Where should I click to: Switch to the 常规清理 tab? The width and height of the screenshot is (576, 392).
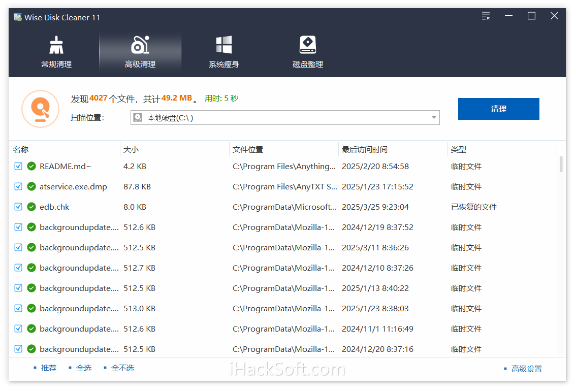click(x=56, y=52)
